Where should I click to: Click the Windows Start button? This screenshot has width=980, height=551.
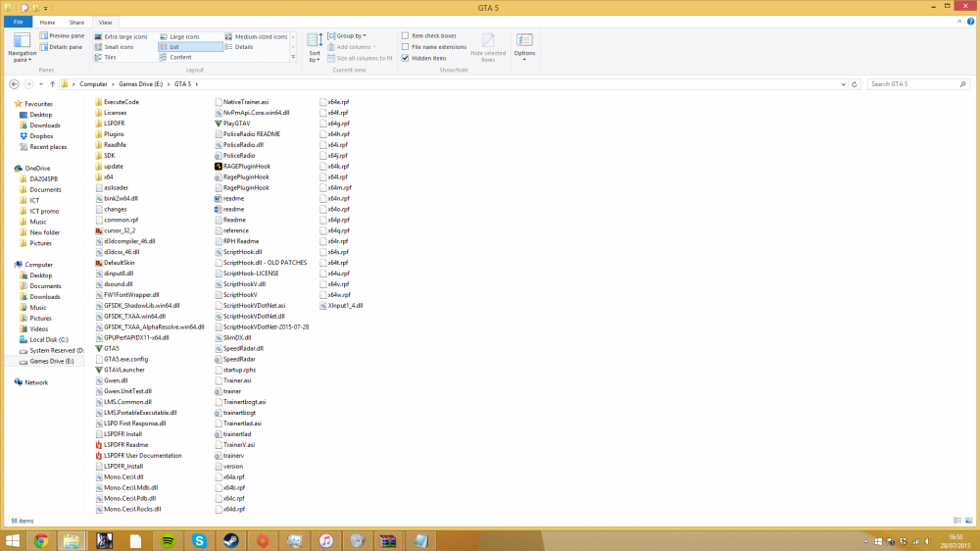pos(13,541)
